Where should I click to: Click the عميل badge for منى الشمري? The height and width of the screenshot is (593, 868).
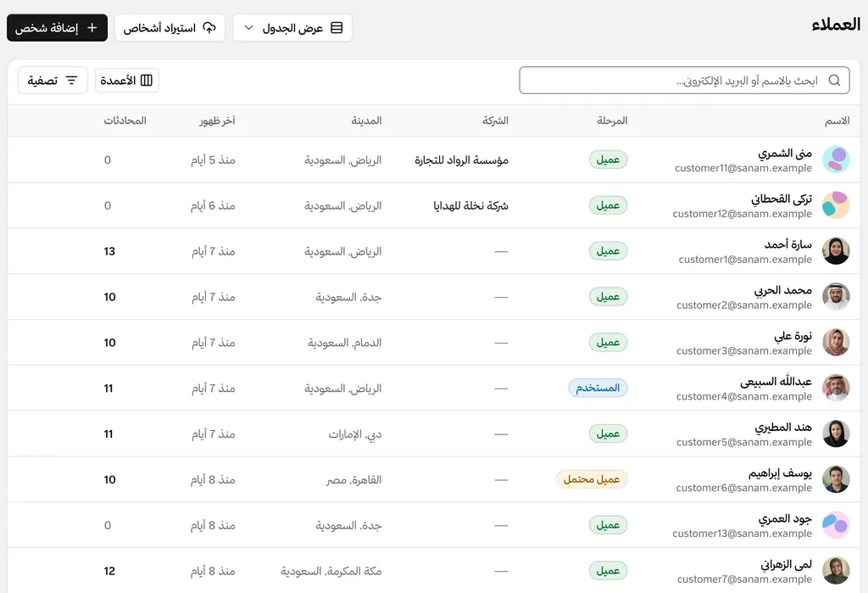click(x=608, y=159)
